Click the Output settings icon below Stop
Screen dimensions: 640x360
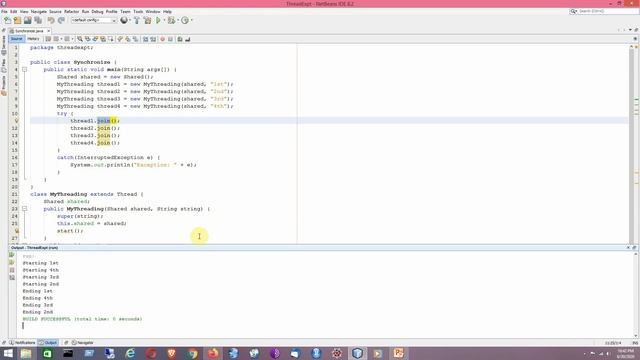[x=12, y=278]
